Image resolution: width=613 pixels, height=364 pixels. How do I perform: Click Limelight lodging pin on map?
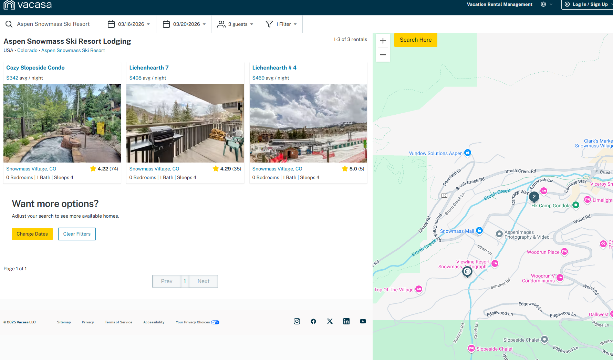588,200
